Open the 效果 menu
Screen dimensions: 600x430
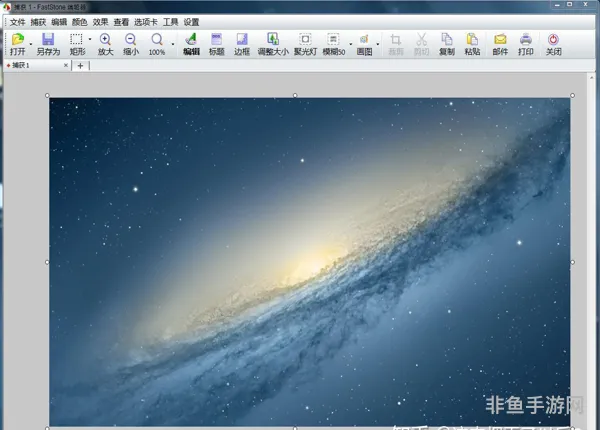(x=100, y=22)
